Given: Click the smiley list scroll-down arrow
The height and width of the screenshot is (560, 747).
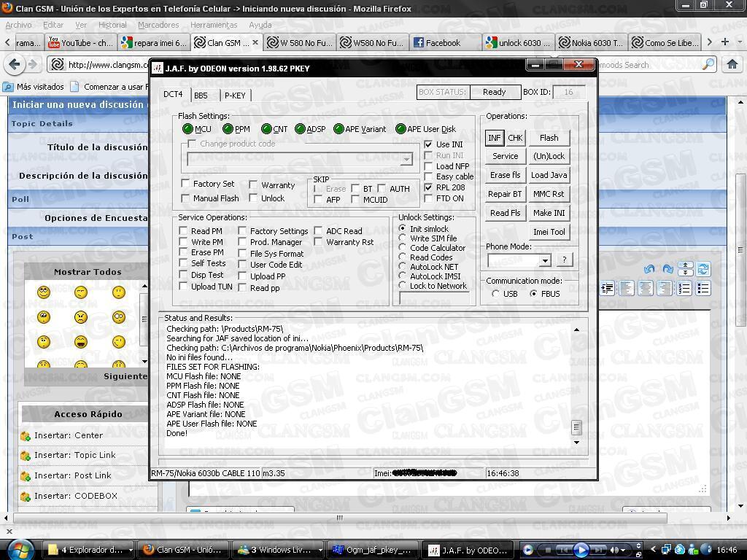Looking at the screenshot, I should click(144, 362).
